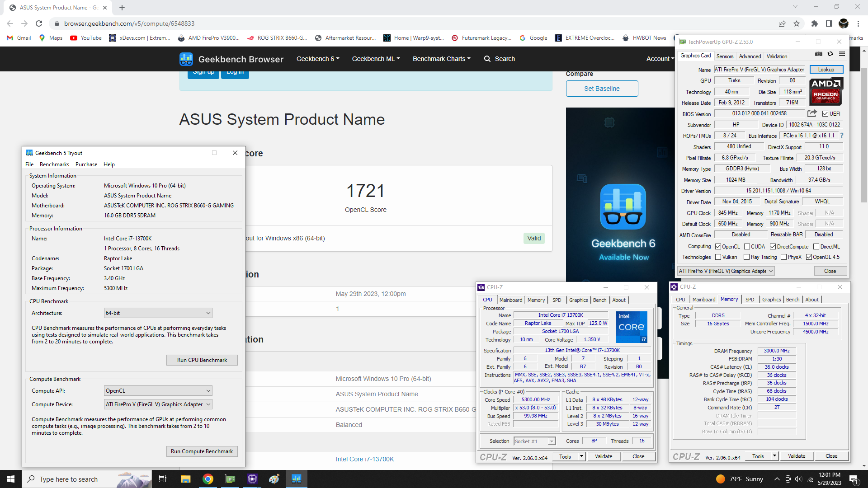Open the GPU-Z graphics adapter selector dropdown
The height and width of the screenshot is (488, 868).
coord(726,271)
